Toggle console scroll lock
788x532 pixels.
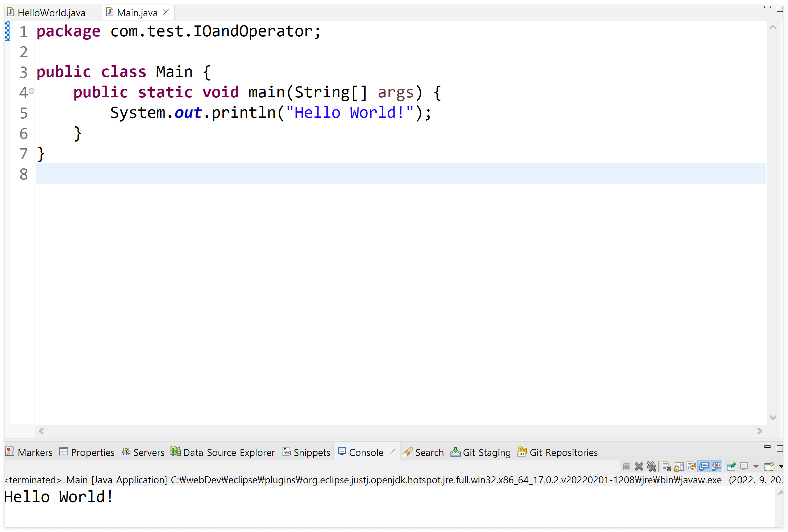click(x=679, y=467)
